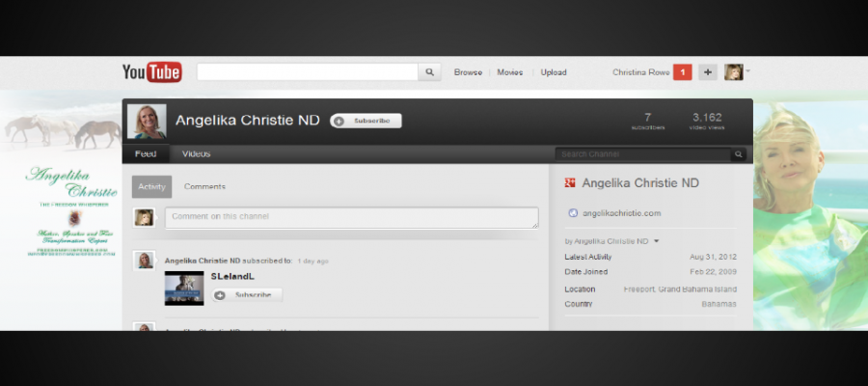Open Movies in the top navigation

[510, 72]
